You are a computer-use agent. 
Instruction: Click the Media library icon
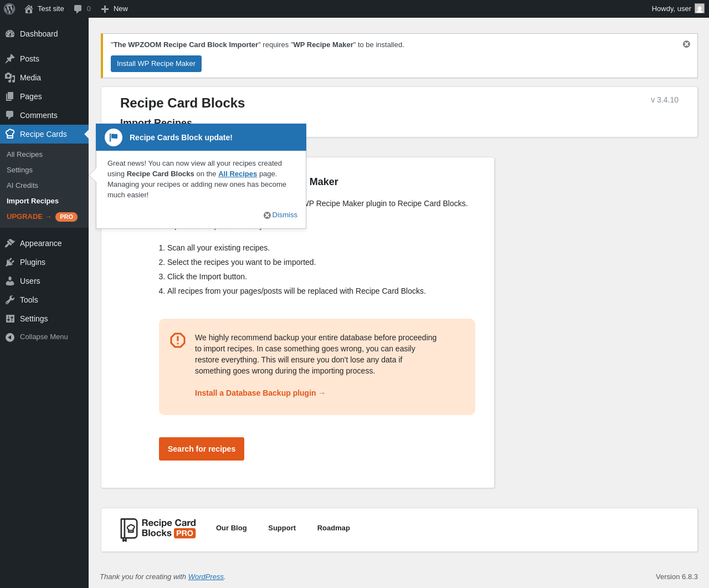[x=10, y=78]
